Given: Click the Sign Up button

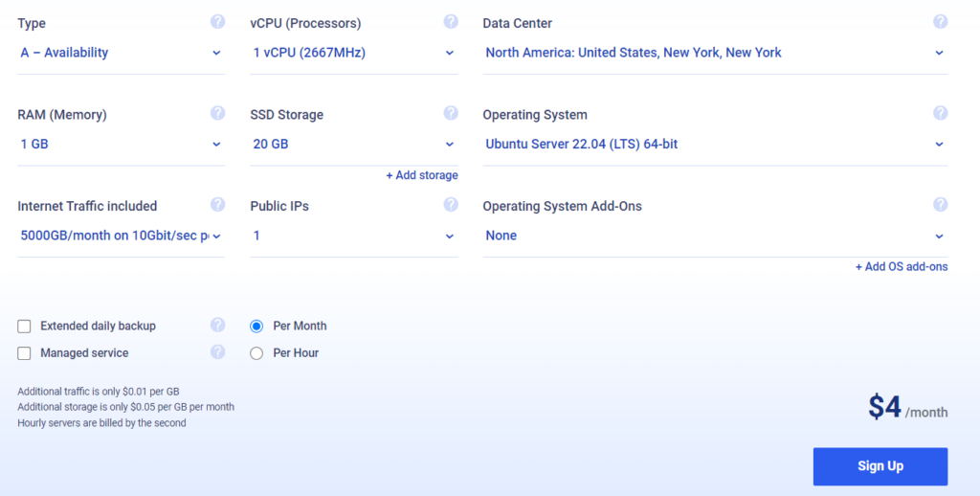Looking at the screenshot, I should [x=880, y=466].
